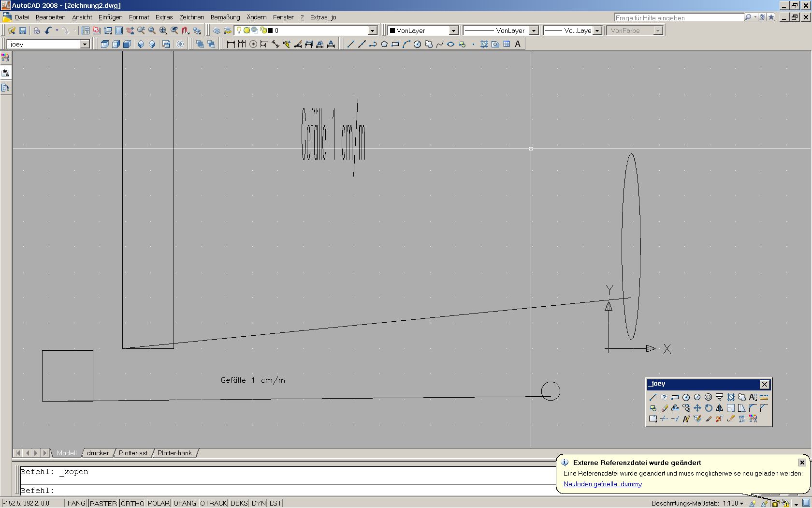Click the Rotate tool in _joey palette
Screen dimensions: 812x508
709,408
